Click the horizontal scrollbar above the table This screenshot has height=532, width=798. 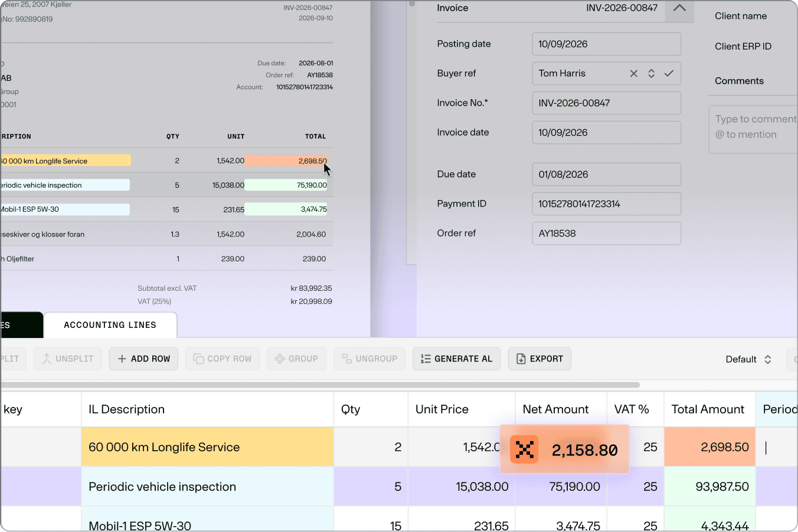[320, 385]
